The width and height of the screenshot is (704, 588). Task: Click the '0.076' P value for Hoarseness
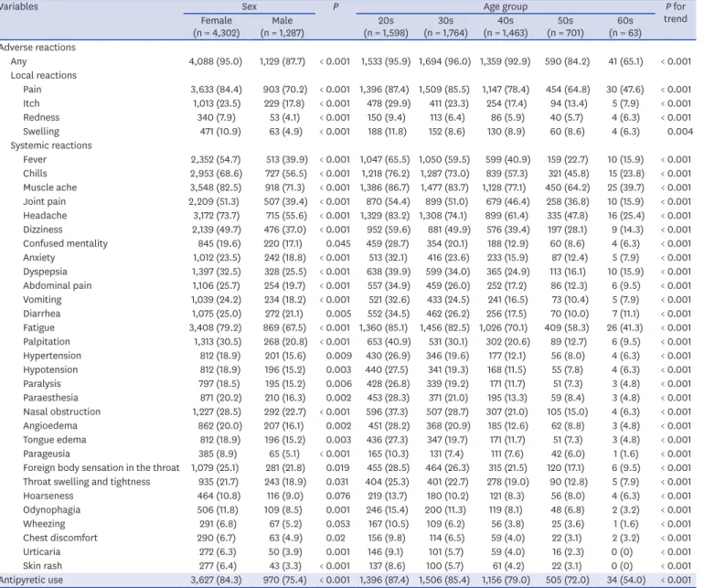338,496
